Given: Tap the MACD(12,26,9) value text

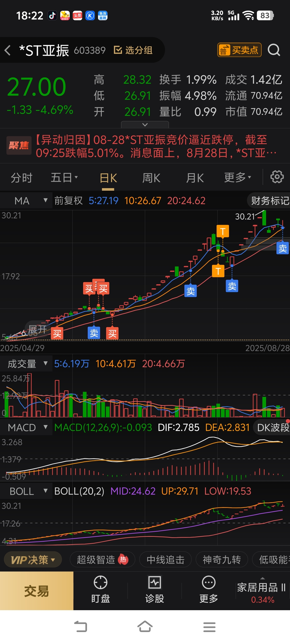Looking at the screenshot, I should point(103,428).
